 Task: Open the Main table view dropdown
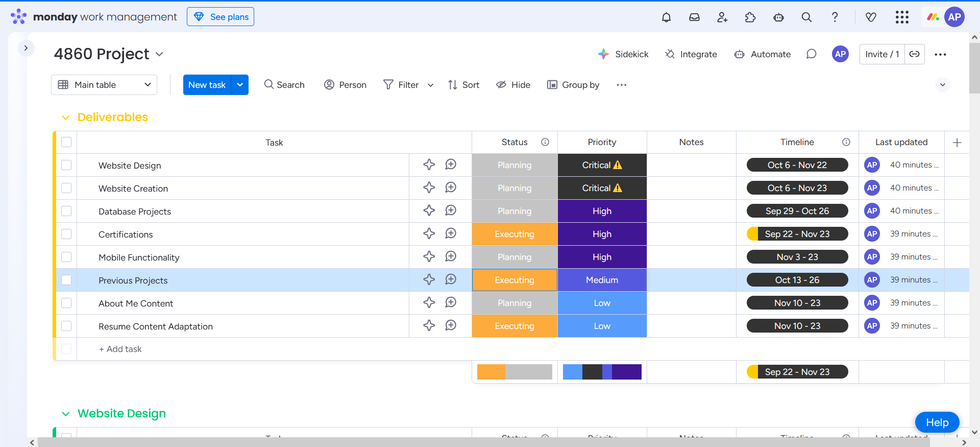point(104,85)
